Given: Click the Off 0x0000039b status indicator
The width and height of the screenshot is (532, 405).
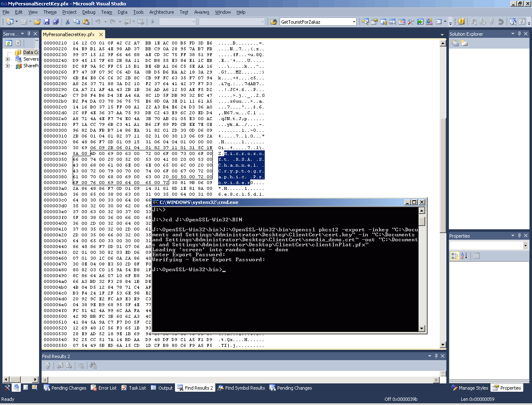Looking at the screenshot, I should [x=401, y=399].
